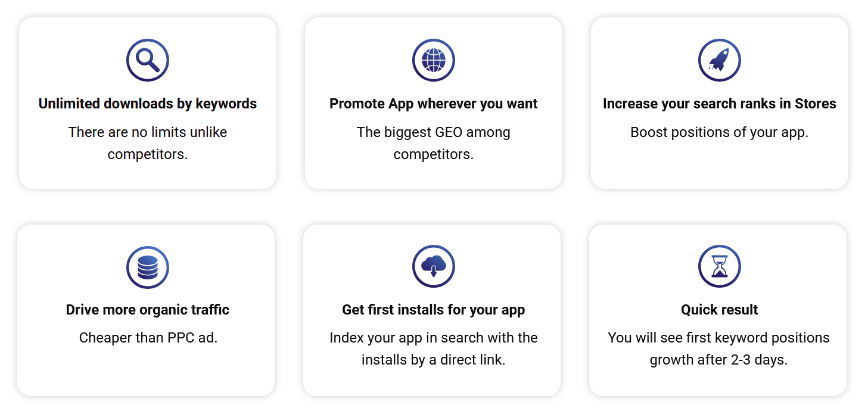
Task: Click the rocket icon
Action: 719,60
